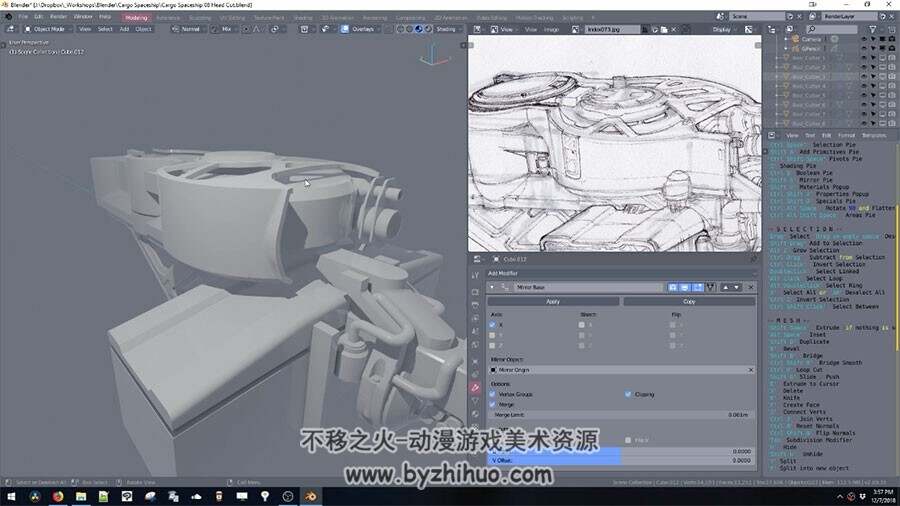The image size is (900, 506).
Task: Open the File menu in top bar
Action: click(23, 17)
